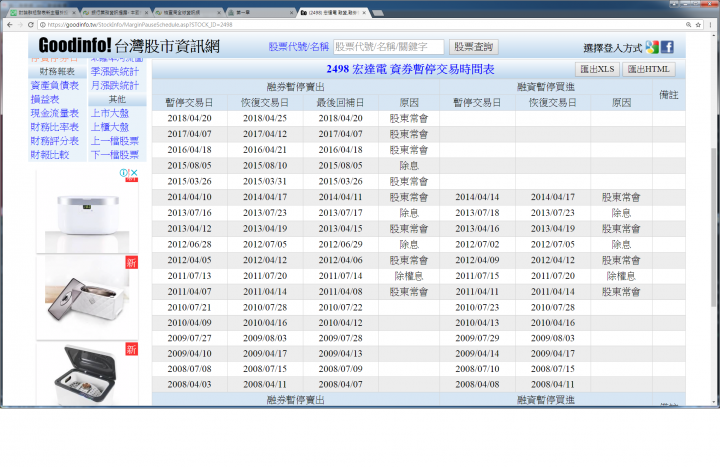Screen dimensions: 720x467
Task: Switch to the first browser tab
Action: (x=42, y=12)
